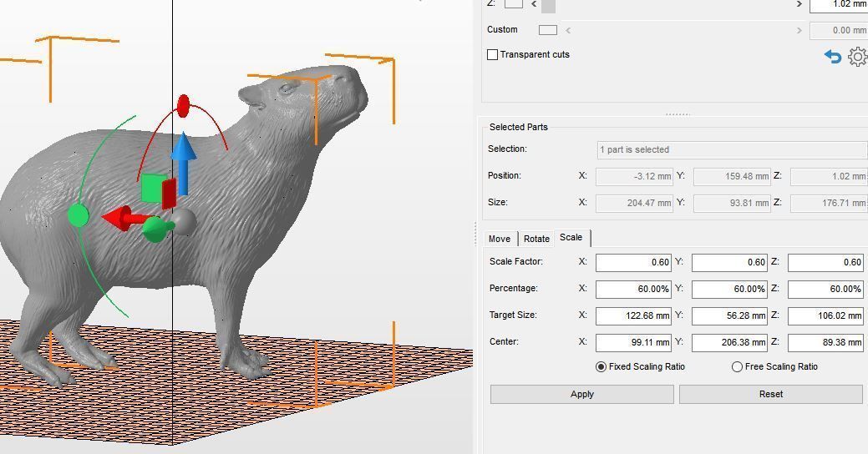Viewport: 868px width, 454px height.
Task: Edit the Percentage X field
Action: (x=633, y=290)
